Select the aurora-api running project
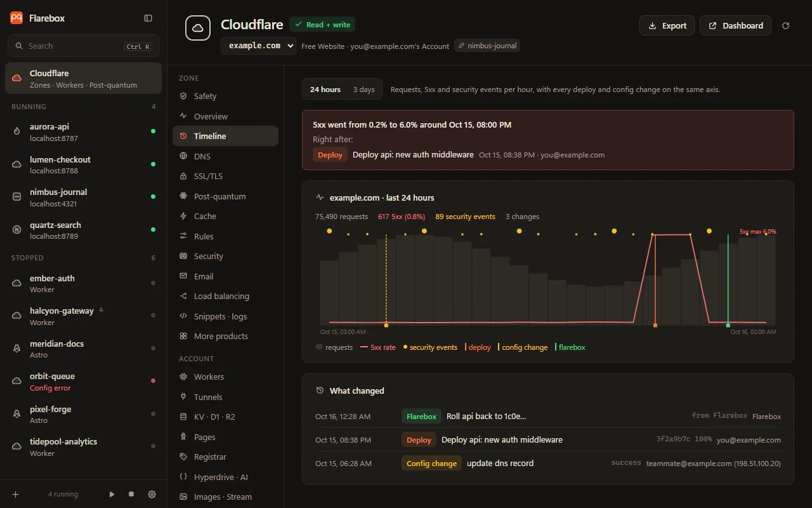The height and width of the screenshot is (508, 812). (x=83, y=132)
